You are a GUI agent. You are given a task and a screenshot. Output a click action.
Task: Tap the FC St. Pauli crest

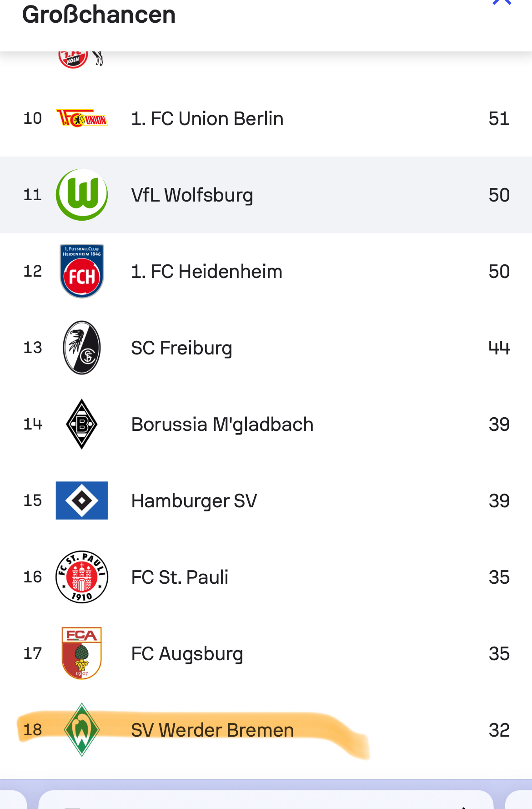click(82, 577)
